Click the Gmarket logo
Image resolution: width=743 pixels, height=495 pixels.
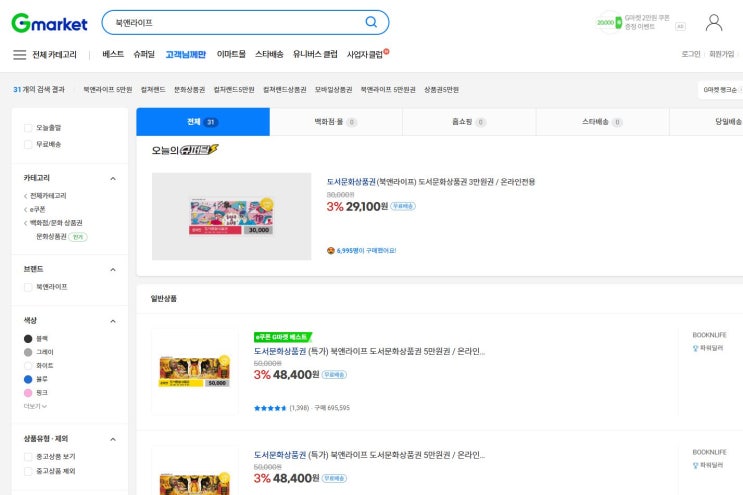click(x=49, y=23)
